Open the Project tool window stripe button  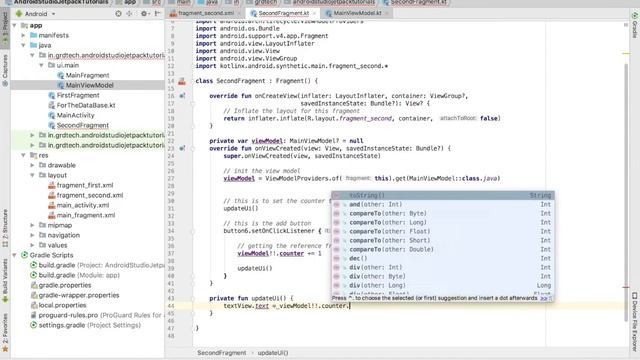pyautogui.click(x=5, y=29)
